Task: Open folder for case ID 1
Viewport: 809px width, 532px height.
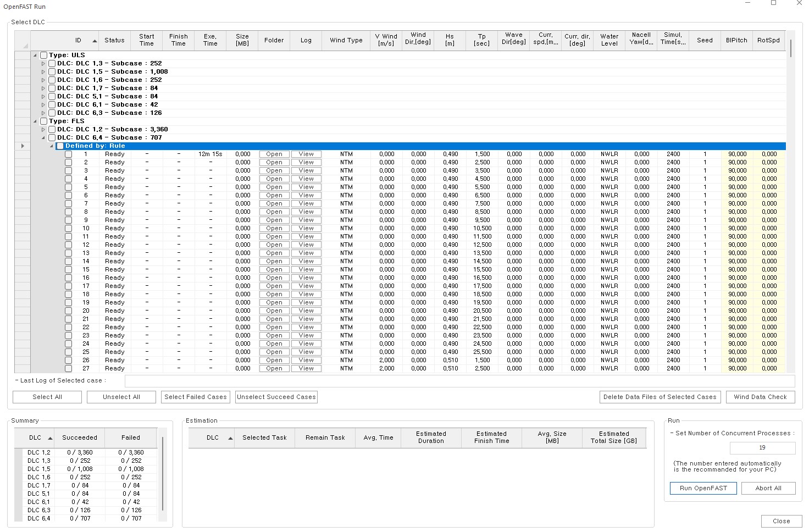Action: 274,154
